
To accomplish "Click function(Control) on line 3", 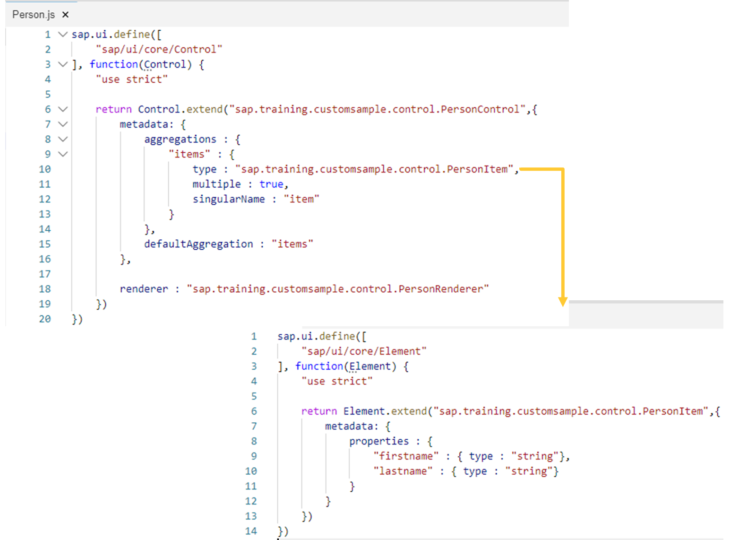I will (141, 64).
